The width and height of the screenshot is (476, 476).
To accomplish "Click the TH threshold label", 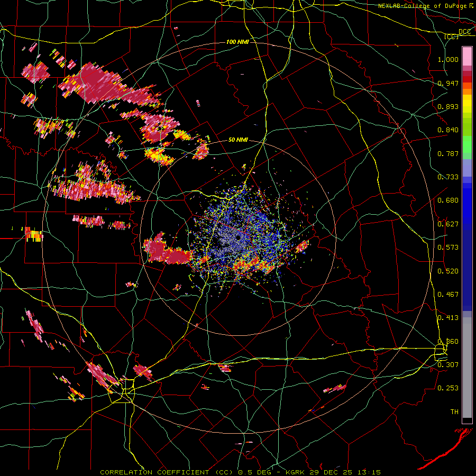I will tap(454, 411).
